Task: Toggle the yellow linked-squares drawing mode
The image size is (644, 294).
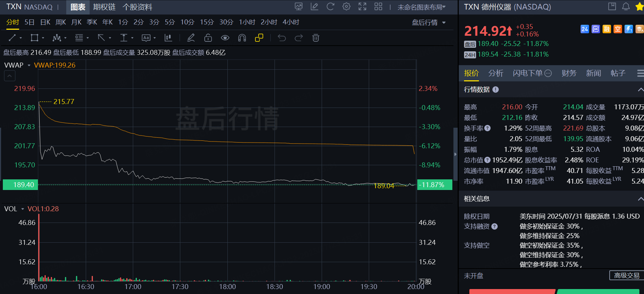Action: 259,38
